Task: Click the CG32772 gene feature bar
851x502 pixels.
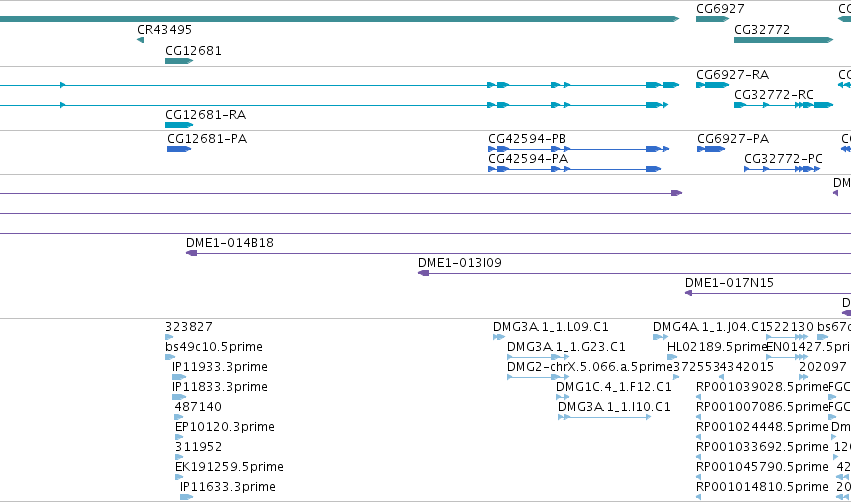Action: coord(783,40)
